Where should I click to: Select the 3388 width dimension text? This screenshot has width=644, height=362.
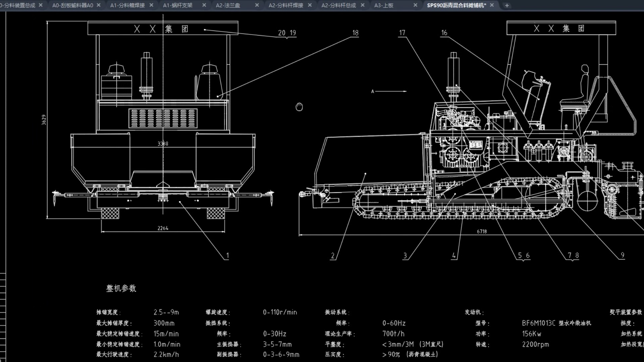(x=163, y=144)
